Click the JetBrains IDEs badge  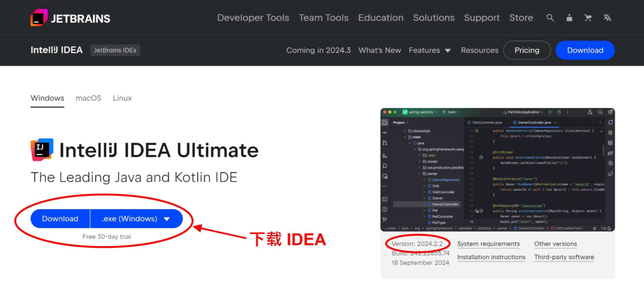tap(115, 50)
